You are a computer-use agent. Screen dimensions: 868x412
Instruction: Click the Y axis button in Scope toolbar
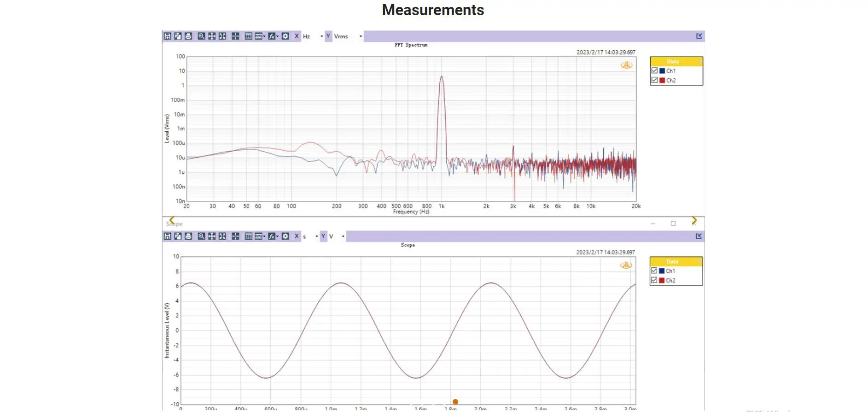(323, 236)
